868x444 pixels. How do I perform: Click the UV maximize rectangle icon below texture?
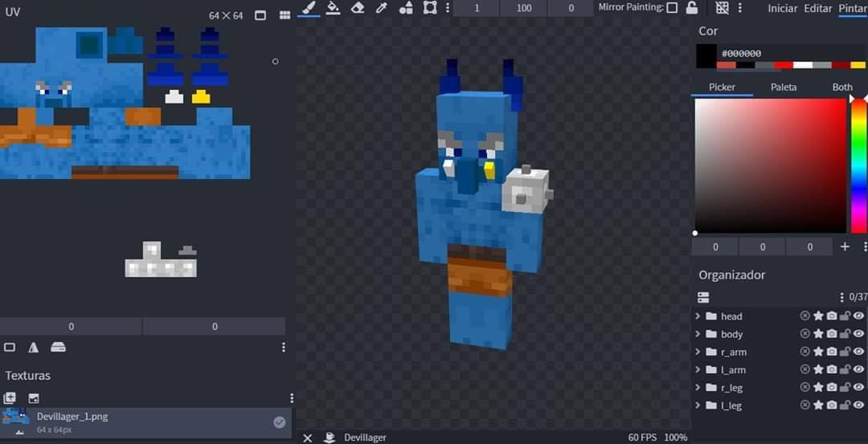pyautogui.click(x=10, y=347)
